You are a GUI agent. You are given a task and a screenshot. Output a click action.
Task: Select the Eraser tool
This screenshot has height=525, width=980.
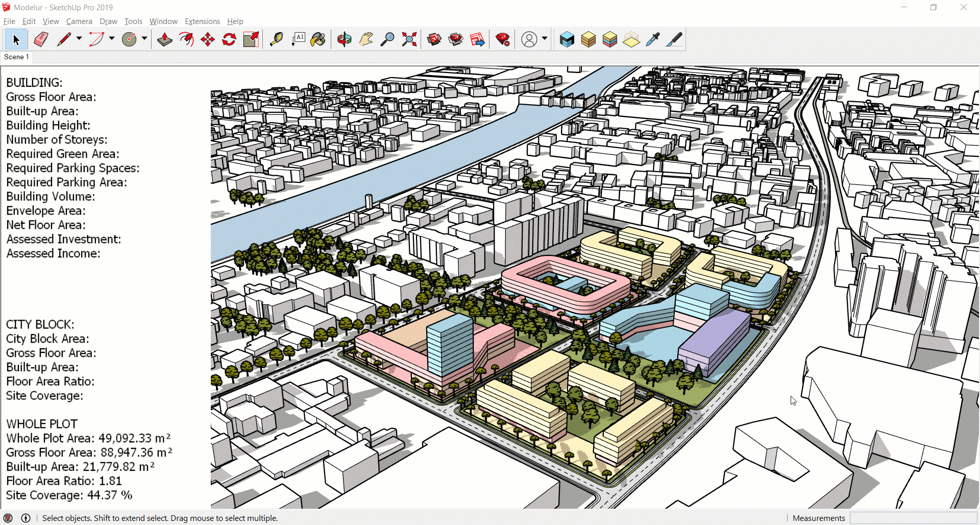point(41,39)
